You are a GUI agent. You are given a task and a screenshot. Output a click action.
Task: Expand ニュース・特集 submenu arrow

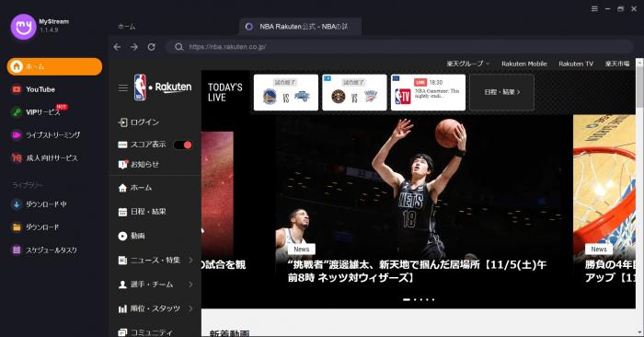[191, 261]
